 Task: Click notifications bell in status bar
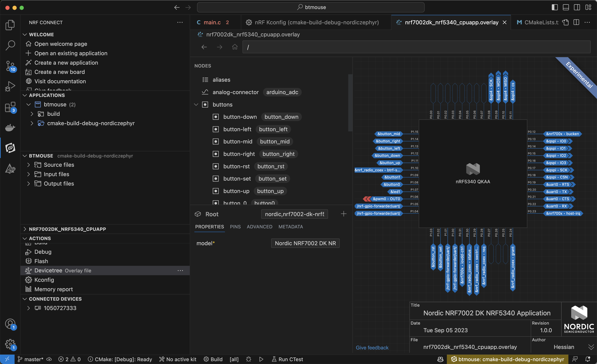588,359
